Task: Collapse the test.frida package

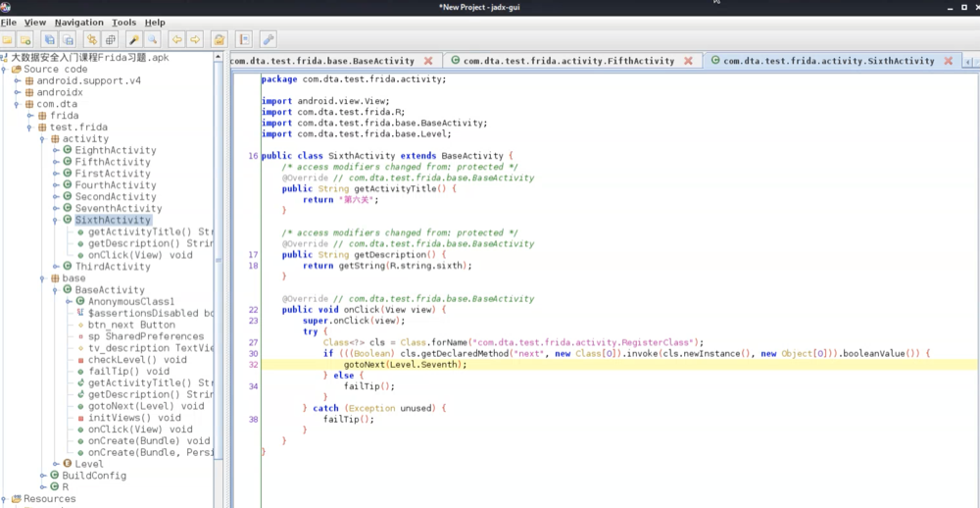Action: pos(29,127)
